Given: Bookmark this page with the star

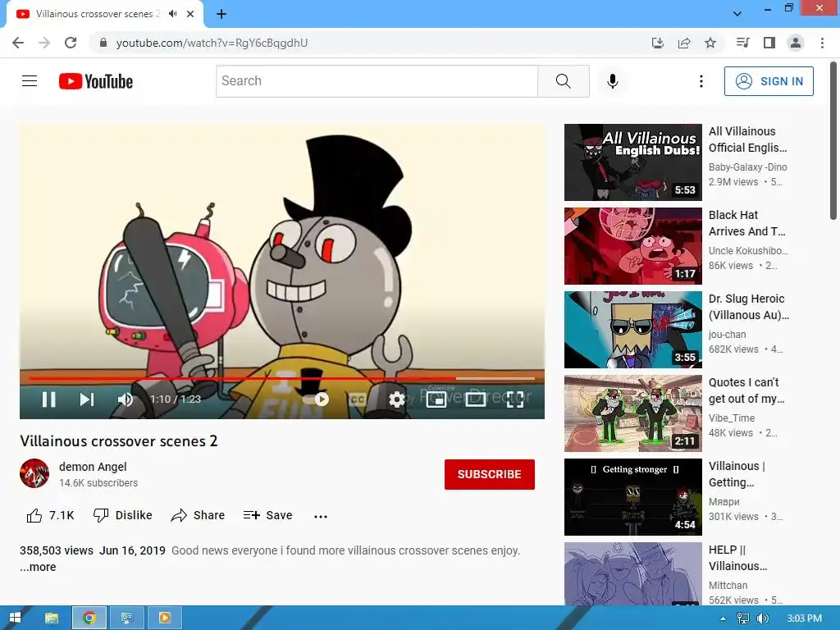Looking at the screenshot, I should 710,43.
